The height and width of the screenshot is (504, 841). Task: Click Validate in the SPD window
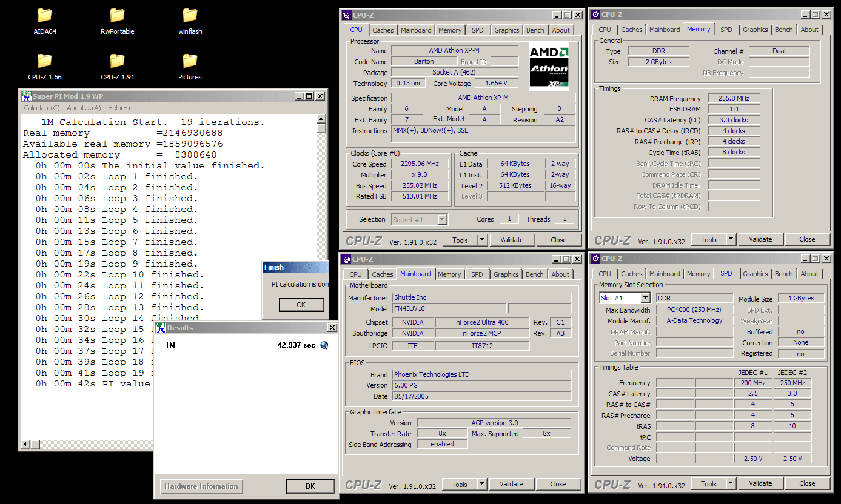click(760, 483)
